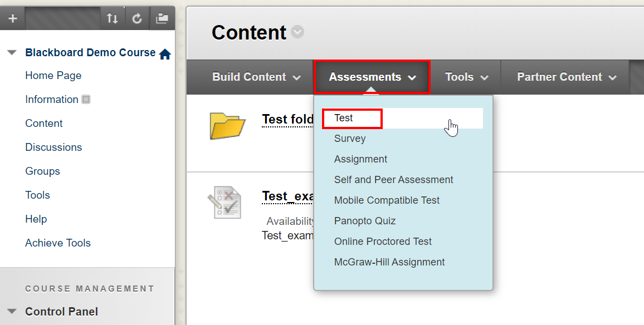This screenshot has width=644, height=325.
Task: Open the yellow Test folder icon
Action: [x=227, y=126]
